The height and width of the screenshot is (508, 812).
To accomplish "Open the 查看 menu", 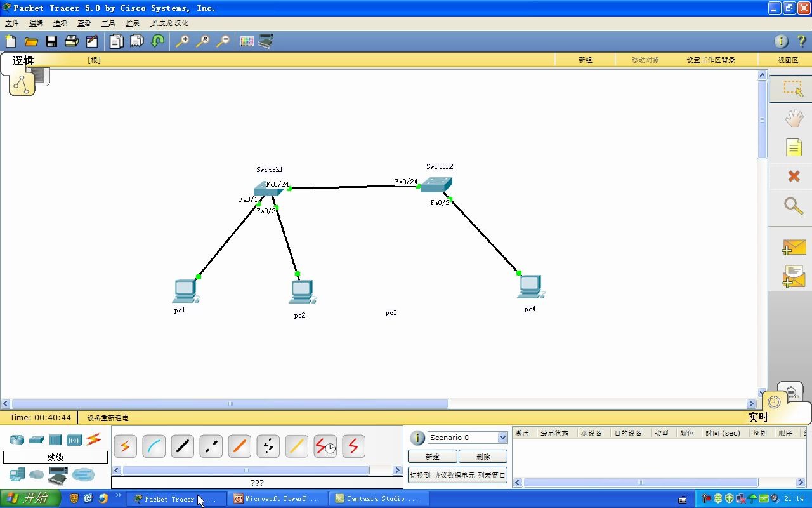I will (84, 23).
